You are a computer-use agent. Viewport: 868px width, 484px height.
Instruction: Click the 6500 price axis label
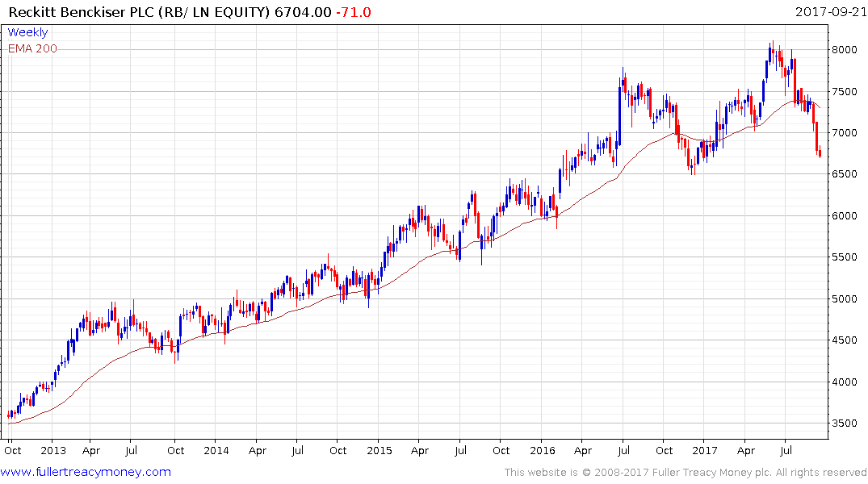845,174
